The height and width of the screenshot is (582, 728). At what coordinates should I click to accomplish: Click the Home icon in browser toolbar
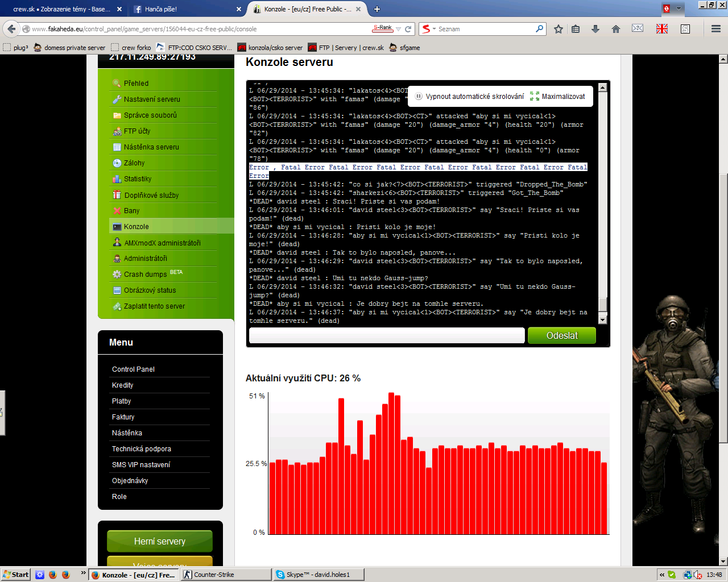[x=615, y=29]
